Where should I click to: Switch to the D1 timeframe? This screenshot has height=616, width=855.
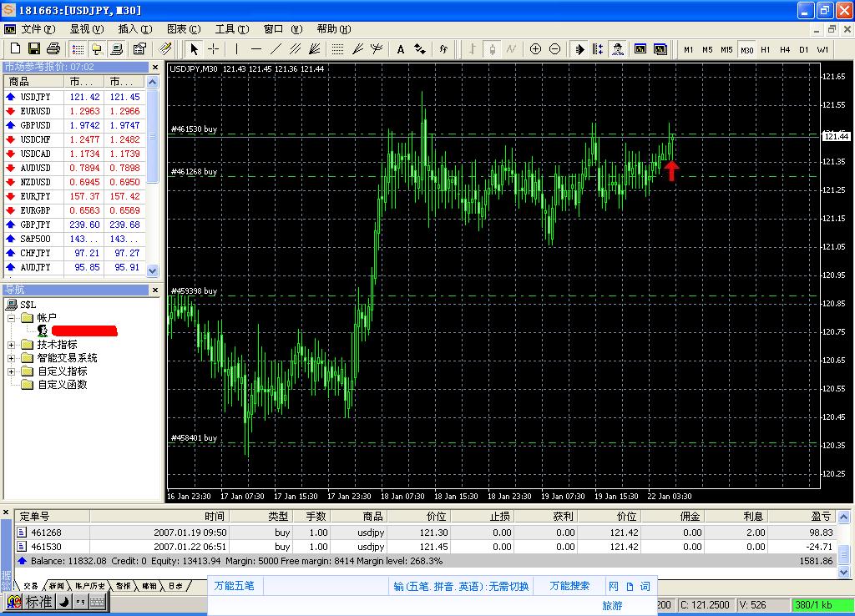coord(803,50)
